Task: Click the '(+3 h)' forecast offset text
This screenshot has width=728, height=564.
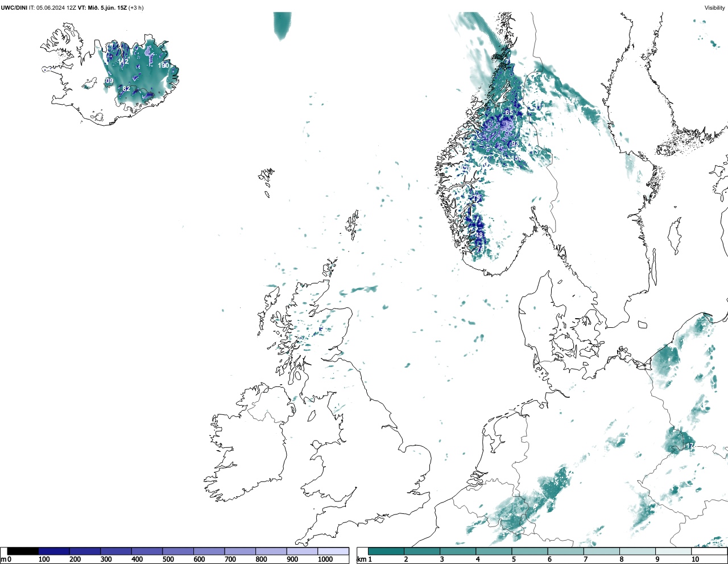Action: coord(136,7)
